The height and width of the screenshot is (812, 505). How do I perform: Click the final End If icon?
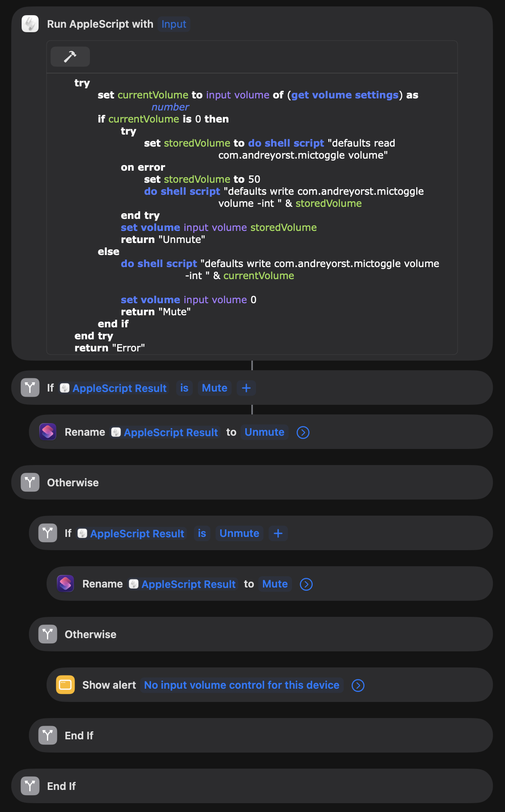(30, 786)
